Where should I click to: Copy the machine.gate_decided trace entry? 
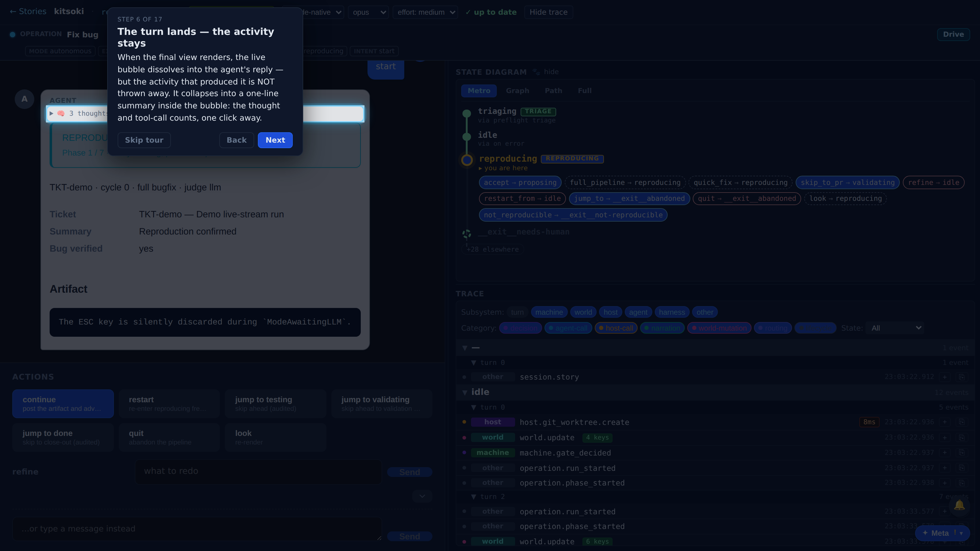pos(962,452)
